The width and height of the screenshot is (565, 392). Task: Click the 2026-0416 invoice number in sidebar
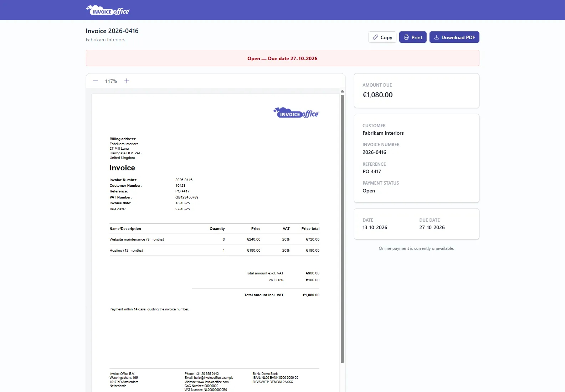[374, 152]
